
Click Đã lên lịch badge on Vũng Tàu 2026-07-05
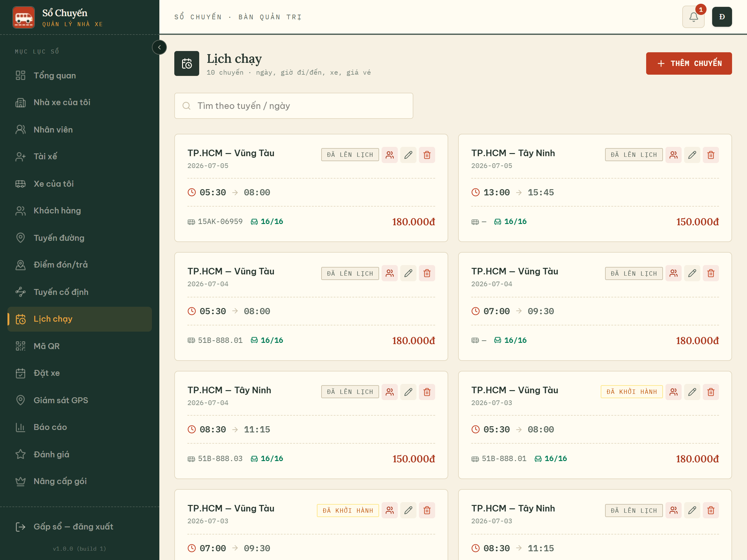(x=350, y=155)
